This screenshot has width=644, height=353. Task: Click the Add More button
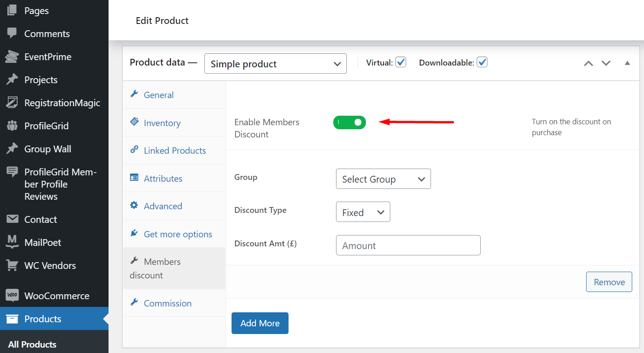260,323
